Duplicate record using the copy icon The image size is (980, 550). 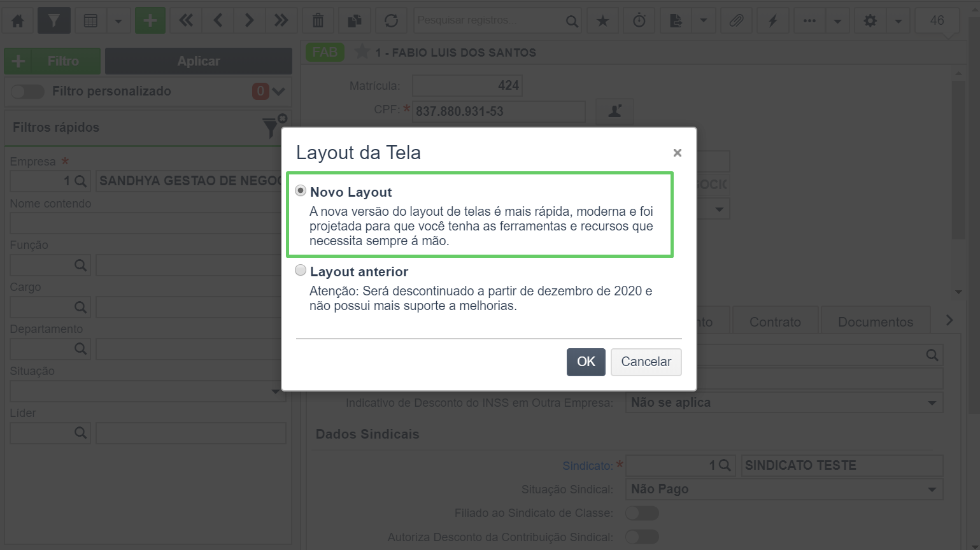[x=355, y=20]
